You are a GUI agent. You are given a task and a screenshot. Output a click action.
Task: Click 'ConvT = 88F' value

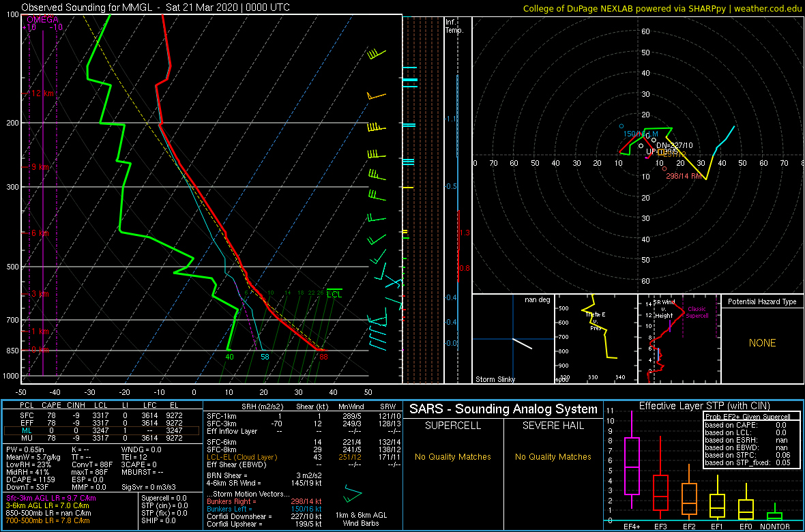92,464
